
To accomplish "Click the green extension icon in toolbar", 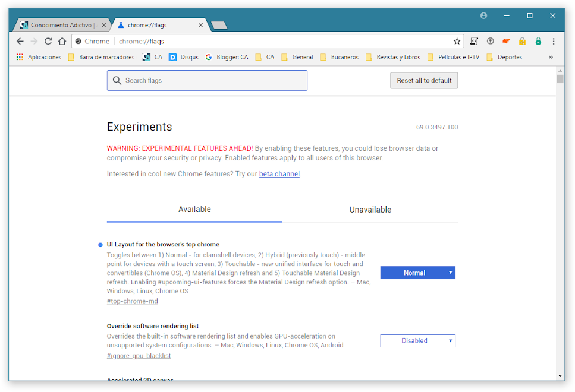I will click(538, 42).
